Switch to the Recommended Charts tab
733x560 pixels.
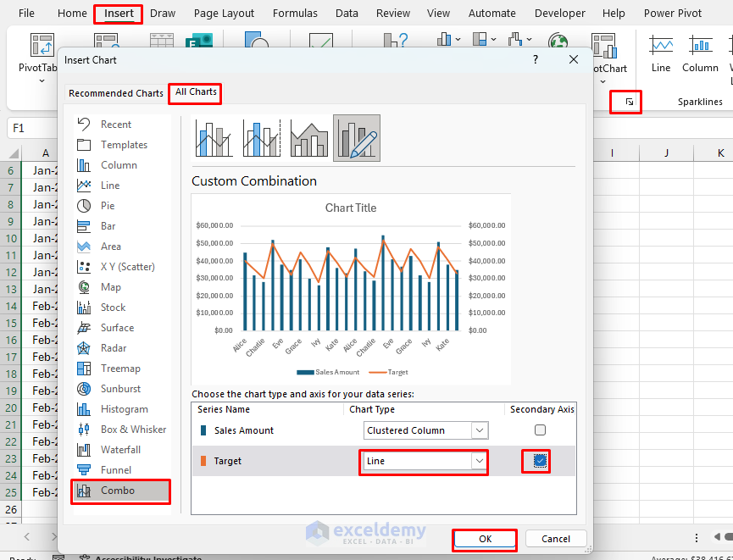pos(115,93)
